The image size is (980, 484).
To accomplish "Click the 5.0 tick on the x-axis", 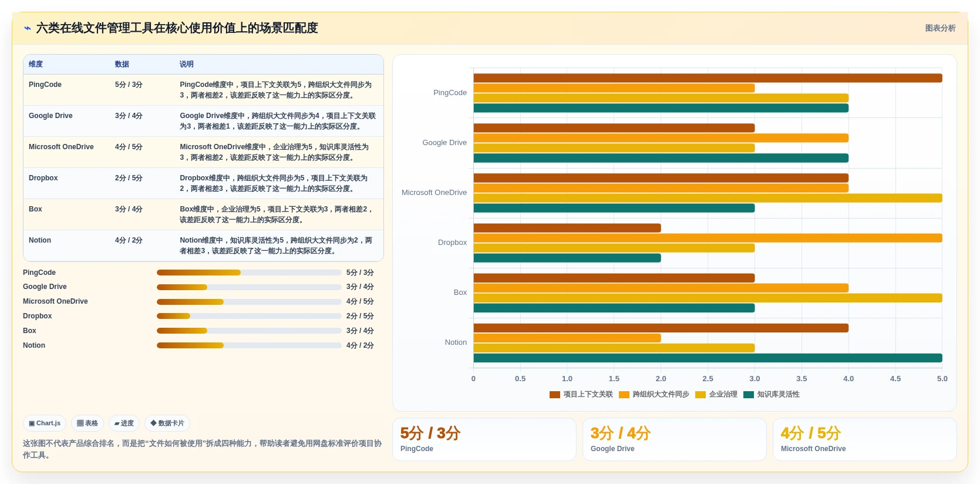I will [x=942, y=379].
